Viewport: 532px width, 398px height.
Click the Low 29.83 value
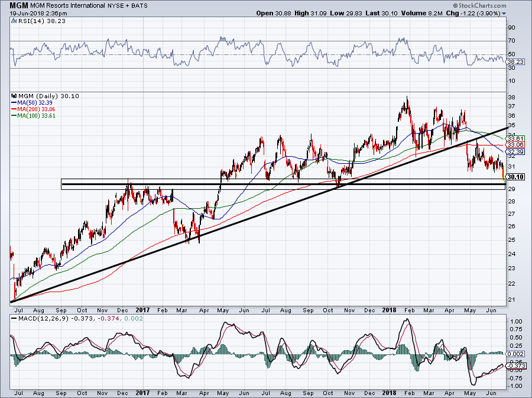(345, 13)
